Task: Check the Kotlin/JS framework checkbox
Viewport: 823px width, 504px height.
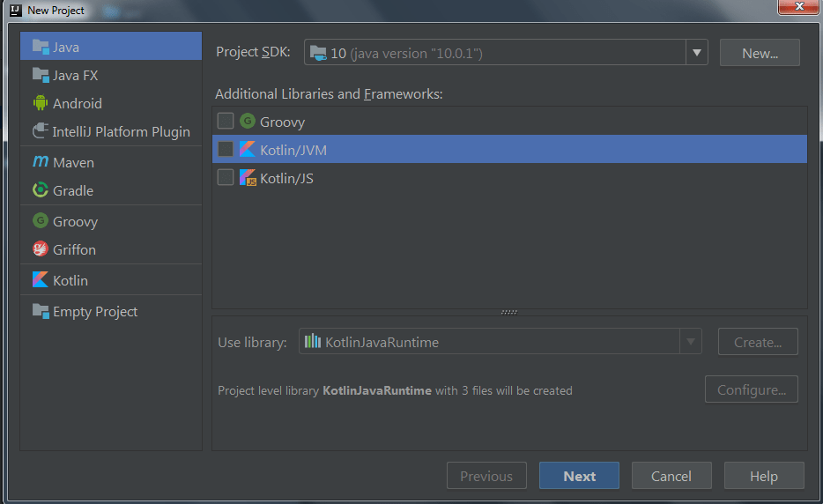Action: pyautogui.click(x=226, y=177)
